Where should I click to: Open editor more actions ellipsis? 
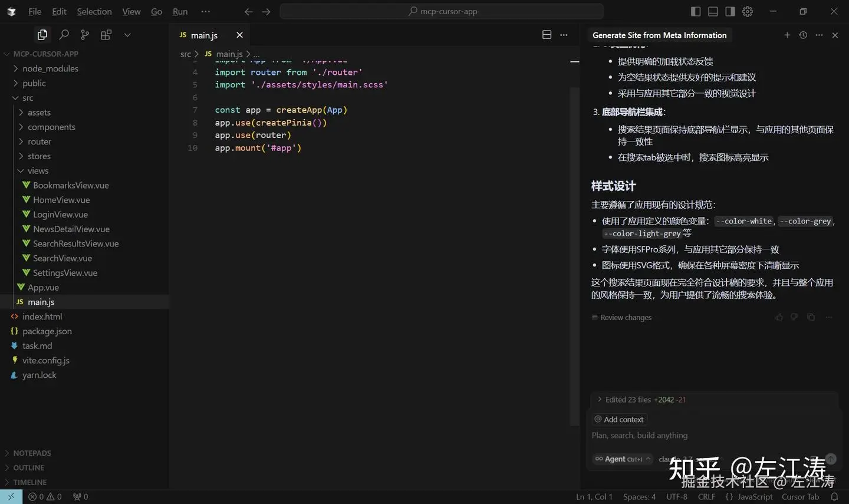pyautogui.click(x=564, y=35)
